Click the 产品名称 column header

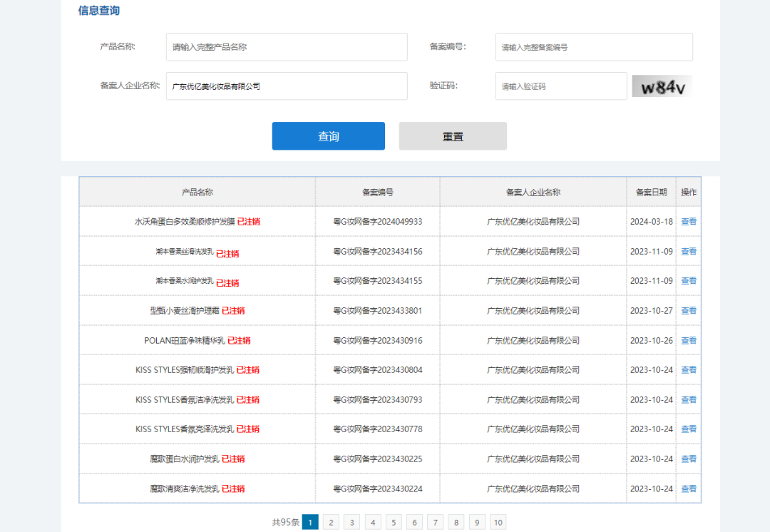coord(197,193)
